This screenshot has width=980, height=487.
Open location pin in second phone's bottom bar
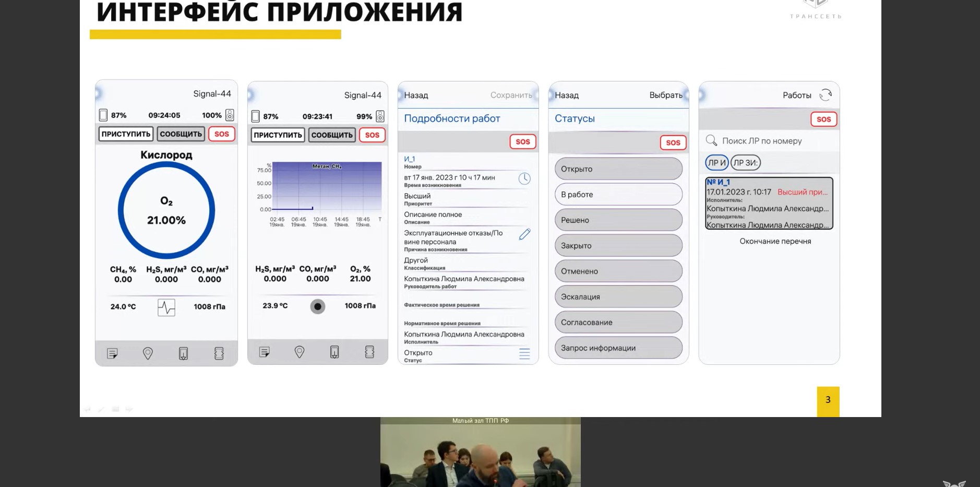(300, 352)
